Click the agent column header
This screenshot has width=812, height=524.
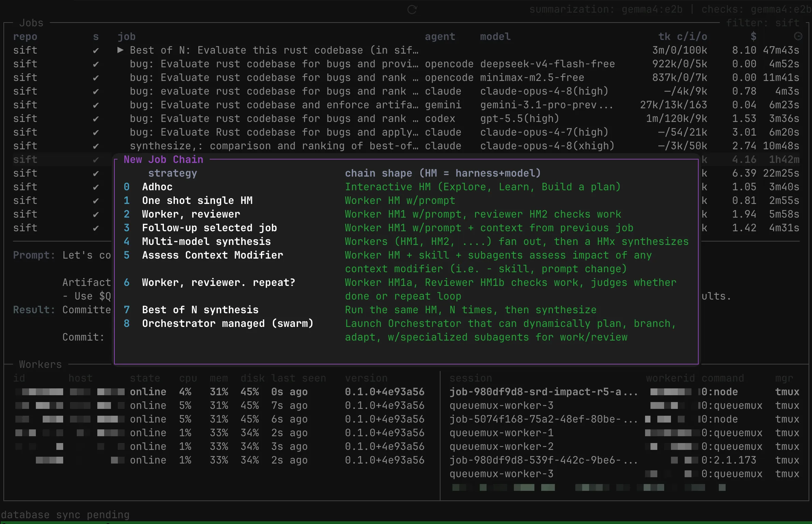tap(440, 37)
